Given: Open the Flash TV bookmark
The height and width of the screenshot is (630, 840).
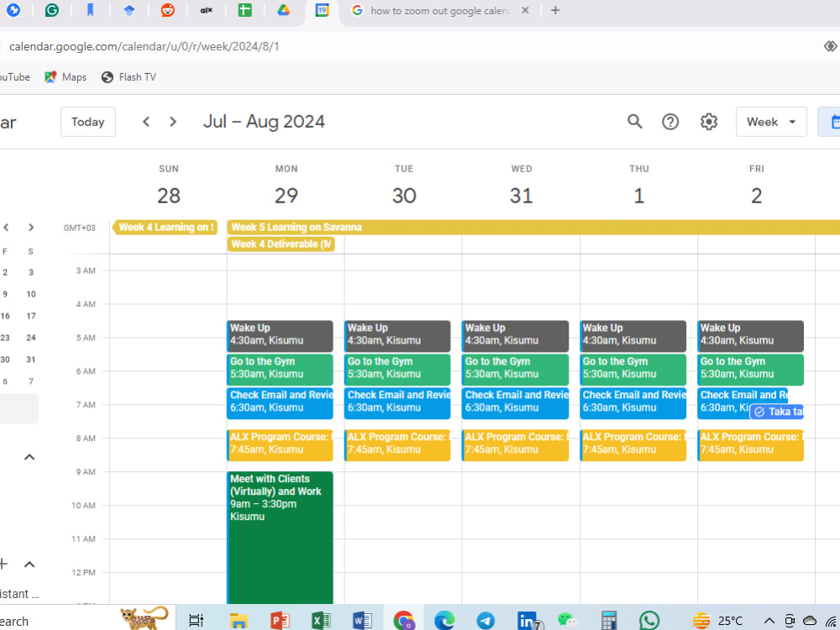Looking at the screenshot, I should pyautogui.click(x=129, y=77).
